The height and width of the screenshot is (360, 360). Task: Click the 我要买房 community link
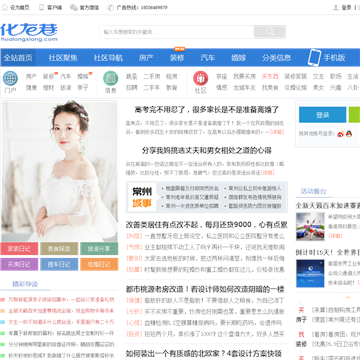pyautogui.click(x=244, y=76)
